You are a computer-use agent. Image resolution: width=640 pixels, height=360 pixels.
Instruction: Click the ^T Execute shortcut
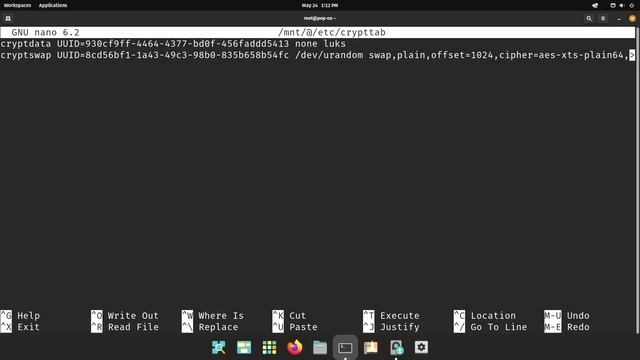[x=391, y=316]
